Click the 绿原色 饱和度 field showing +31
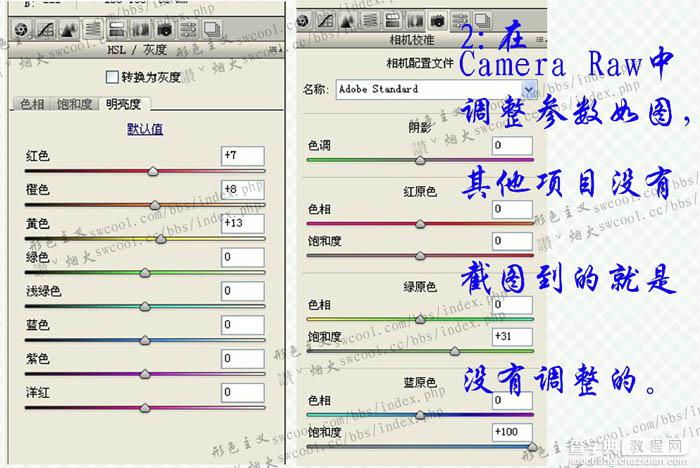The width and height of the screenshot is (700, 468). (x=512, y=334)
